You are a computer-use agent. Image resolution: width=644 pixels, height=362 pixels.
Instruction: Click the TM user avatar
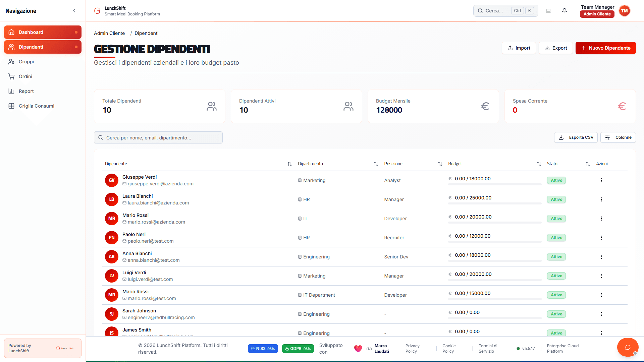click(624, 11)
